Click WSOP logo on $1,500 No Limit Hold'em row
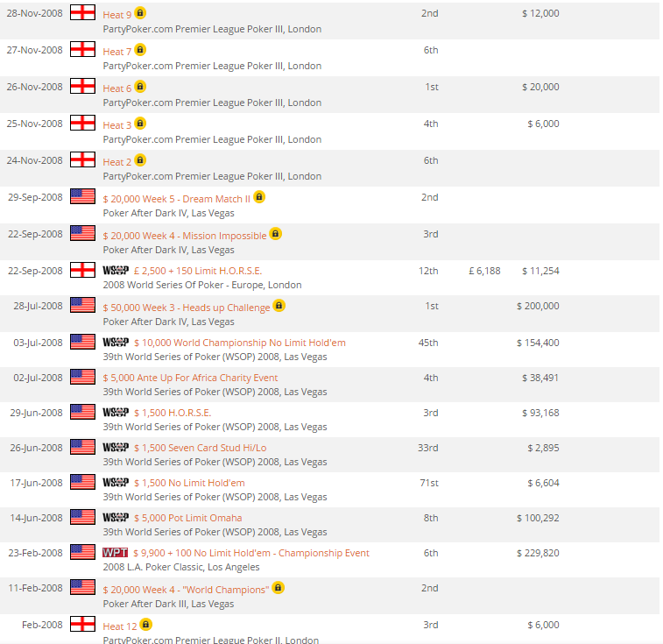The width and height of the screenshot is (663, 644). (116, 483)
